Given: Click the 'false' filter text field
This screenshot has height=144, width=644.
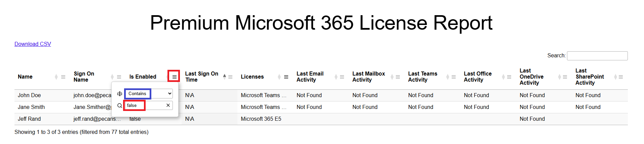Looking at the screenshot, I should (x=145, y=106).
